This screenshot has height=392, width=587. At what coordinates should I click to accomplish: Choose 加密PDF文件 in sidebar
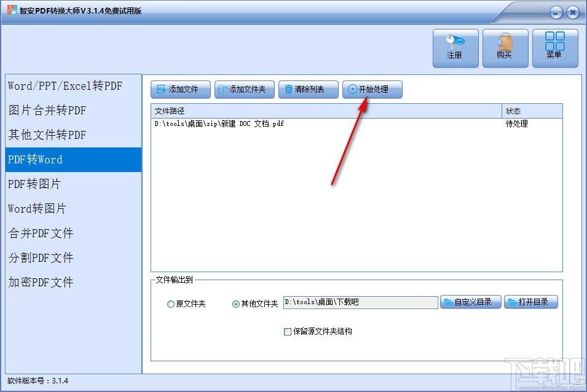point(73,282)
